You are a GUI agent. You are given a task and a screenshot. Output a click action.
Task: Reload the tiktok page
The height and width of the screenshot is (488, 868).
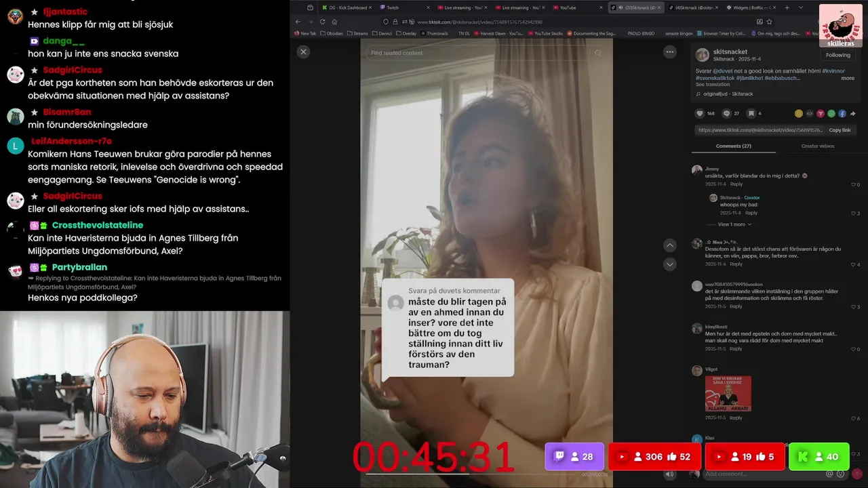(x=323, y=22)
